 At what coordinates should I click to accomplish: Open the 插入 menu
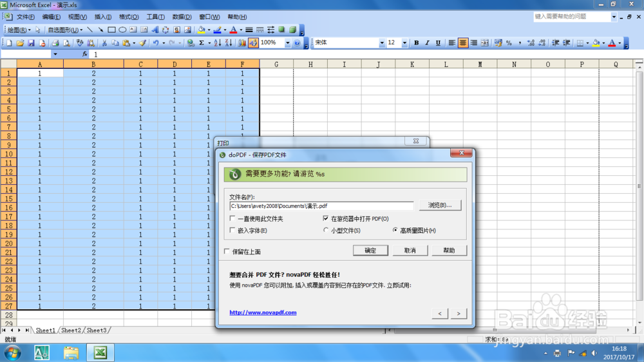[102, 17]
